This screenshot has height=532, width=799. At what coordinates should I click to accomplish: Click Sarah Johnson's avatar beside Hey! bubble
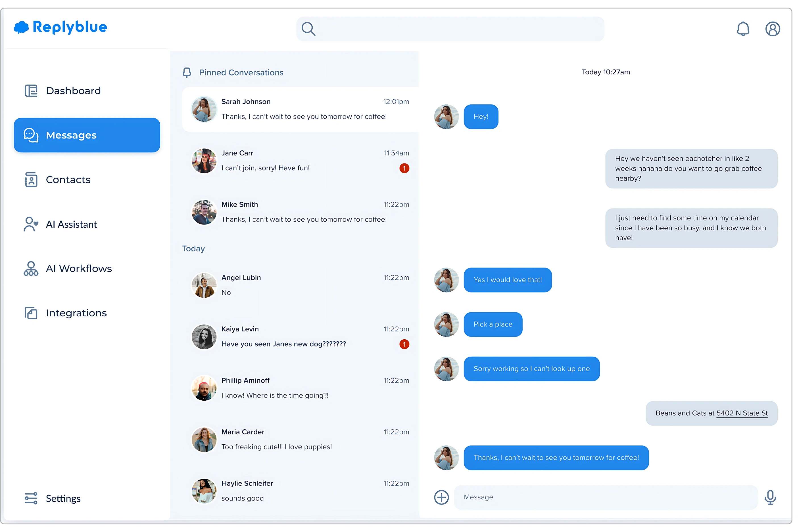tap(446, 117)
